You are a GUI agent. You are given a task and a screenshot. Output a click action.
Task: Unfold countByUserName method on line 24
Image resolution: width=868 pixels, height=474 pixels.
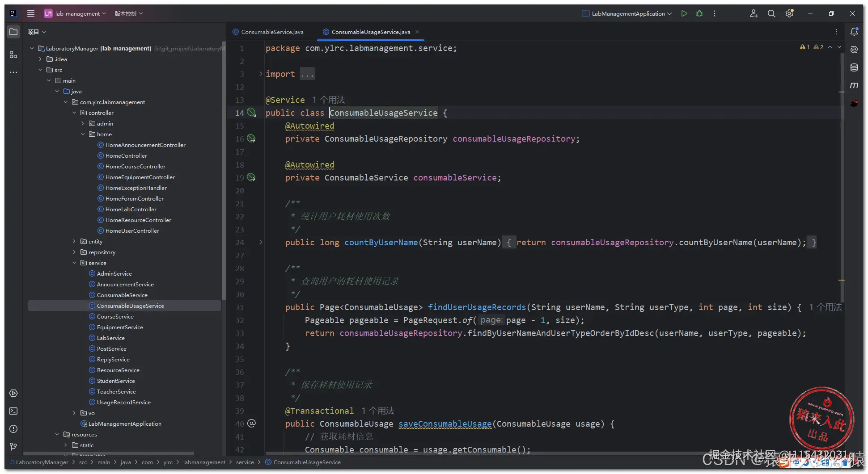(261, 242)
